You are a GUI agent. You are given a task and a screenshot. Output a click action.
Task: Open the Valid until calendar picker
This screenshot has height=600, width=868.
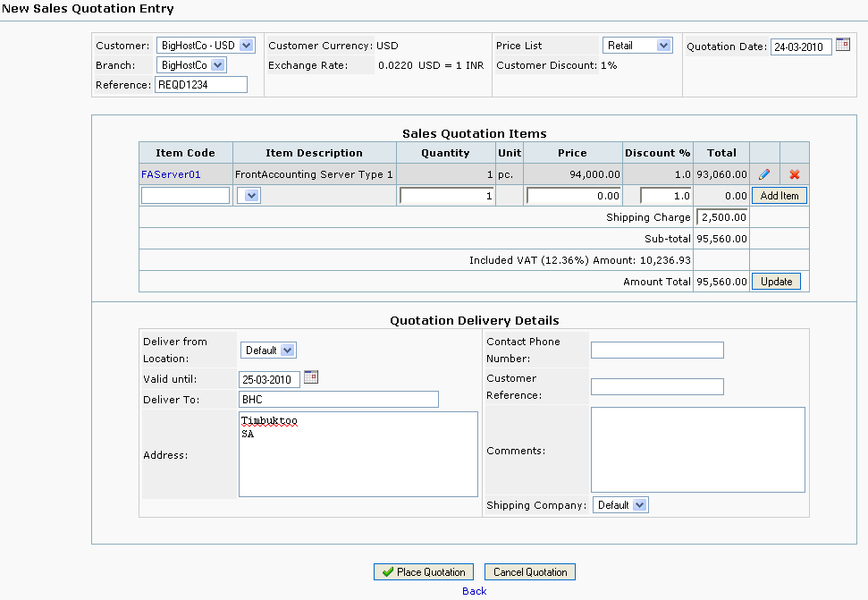coord(311,377)
